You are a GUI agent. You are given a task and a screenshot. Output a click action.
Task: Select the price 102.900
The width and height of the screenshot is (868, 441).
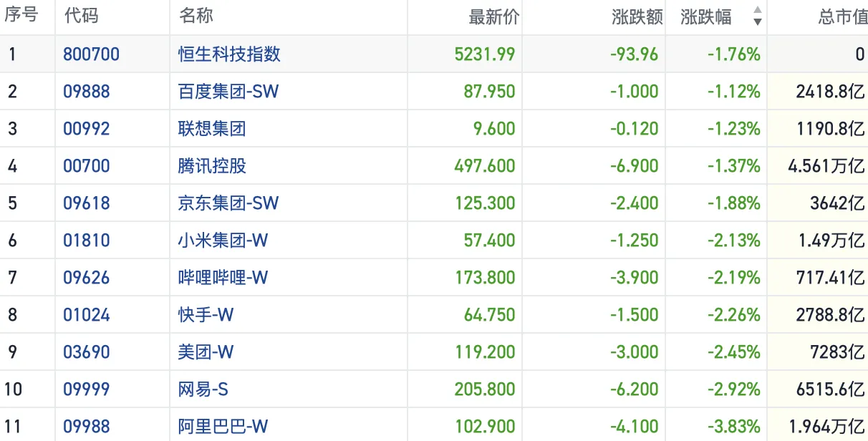(486, 427)
